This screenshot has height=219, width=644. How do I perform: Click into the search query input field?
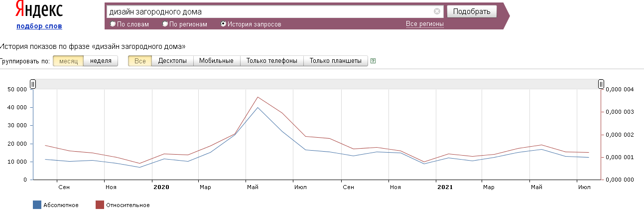[x=269, y=11]
